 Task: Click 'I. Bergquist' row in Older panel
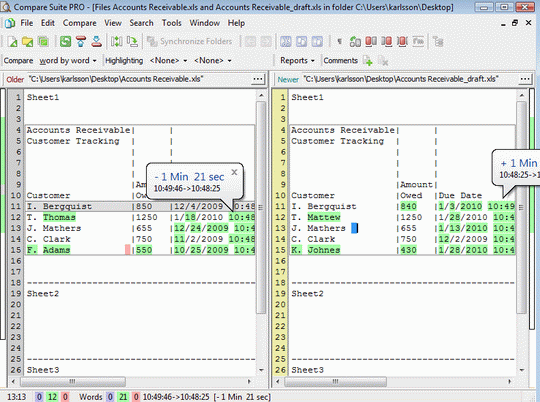140,206
